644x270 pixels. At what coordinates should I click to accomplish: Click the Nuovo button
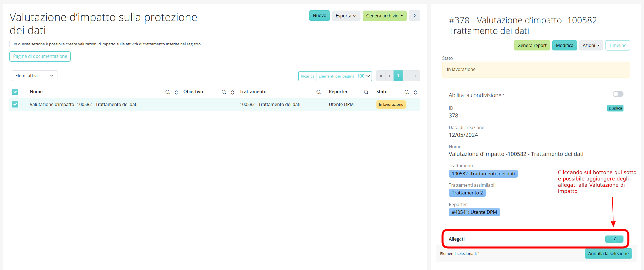click(x=319, y=16)
